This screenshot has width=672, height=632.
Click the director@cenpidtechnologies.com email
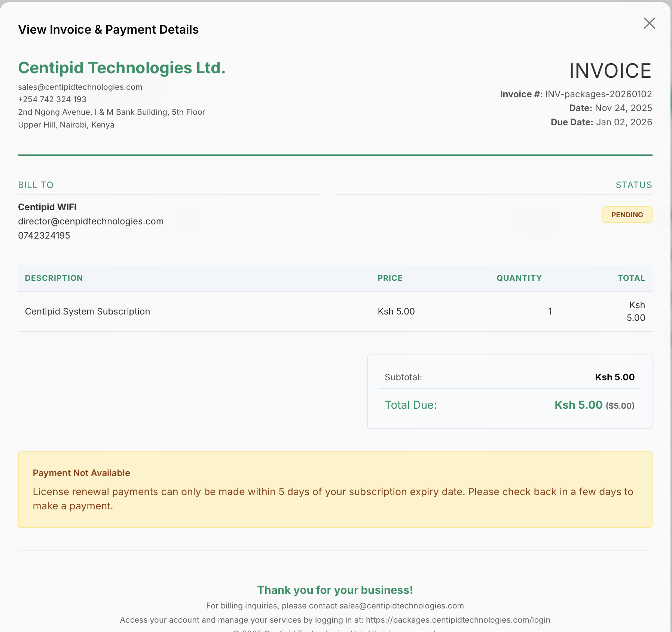click(x=91, y=221)
